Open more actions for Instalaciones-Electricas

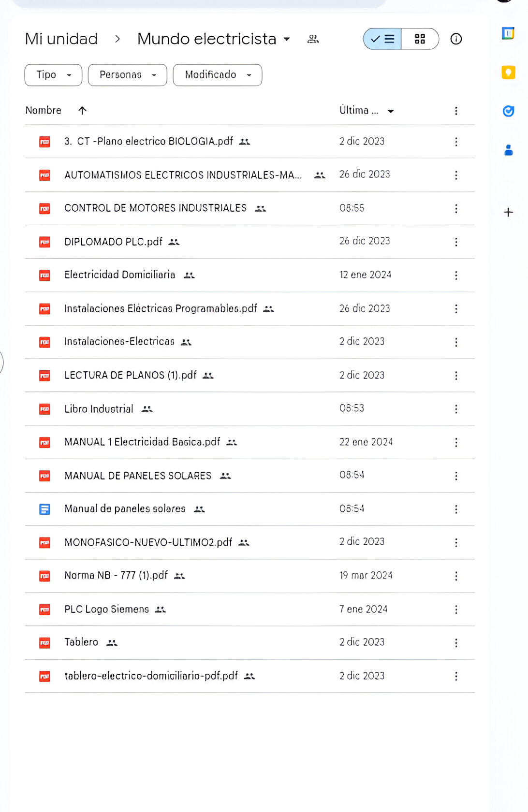tap(456, 342)
